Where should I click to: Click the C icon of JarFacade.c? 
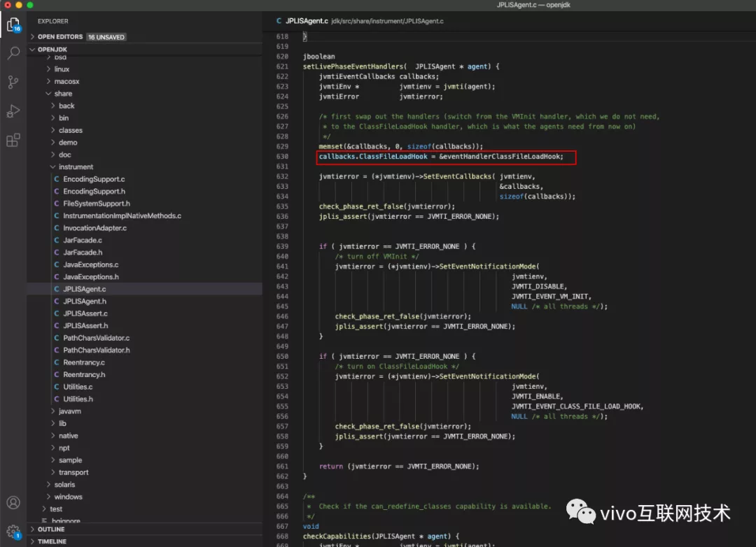coord(57,240)
